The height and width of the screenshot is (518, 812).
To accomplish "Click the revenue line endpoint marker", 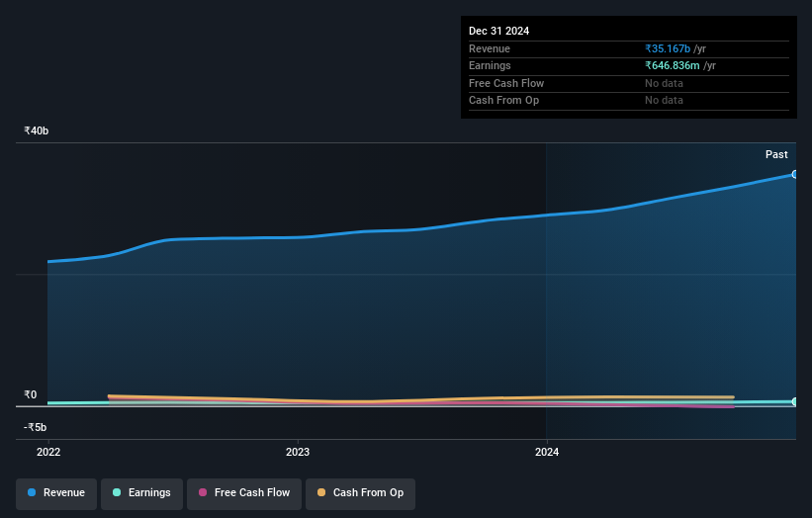I will pyautogui.click(x=794, y=174).
